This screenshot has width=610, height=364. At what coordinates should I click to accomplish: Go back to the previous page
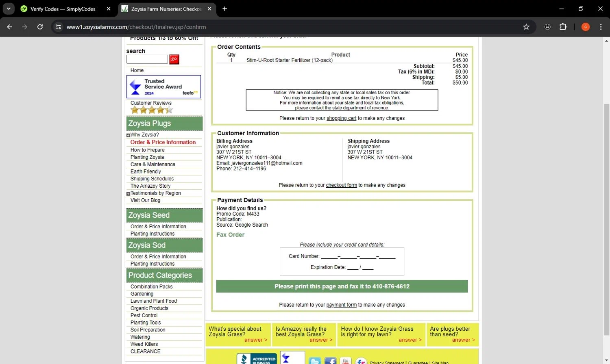[10, 27]
